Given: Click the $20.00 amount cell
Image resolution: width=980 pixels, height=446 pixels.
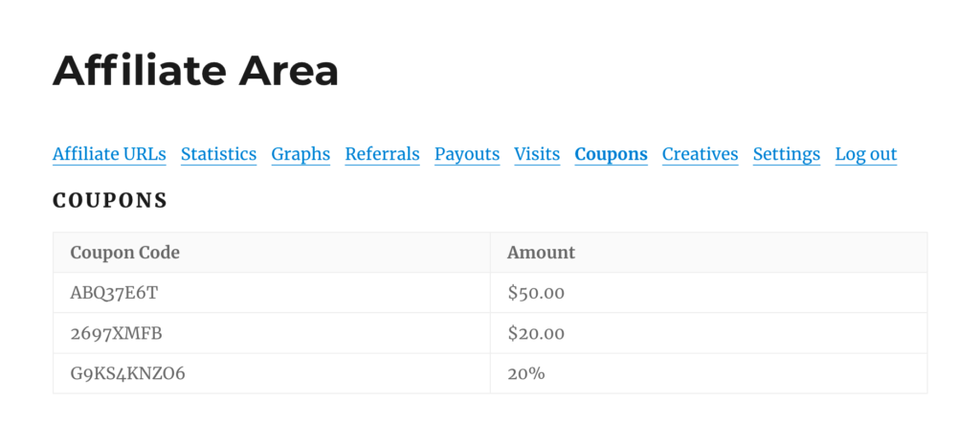Looking at the screenshot, I should [x=536, y=333].
